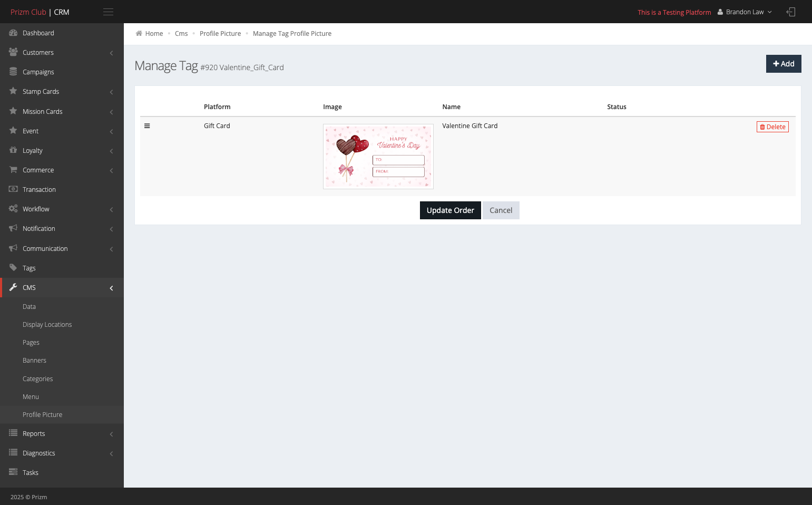Click the Gift Card row reorder handle

147,126
